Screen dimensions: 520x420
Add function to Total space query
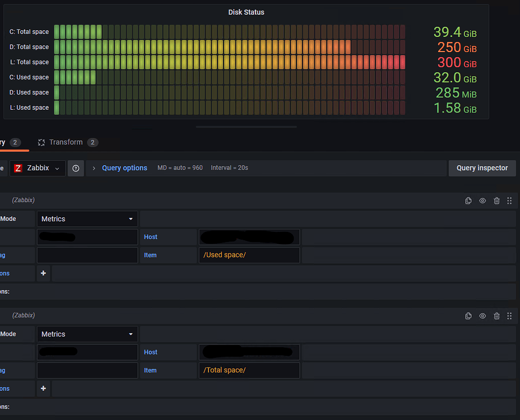(x=43, y=389)
